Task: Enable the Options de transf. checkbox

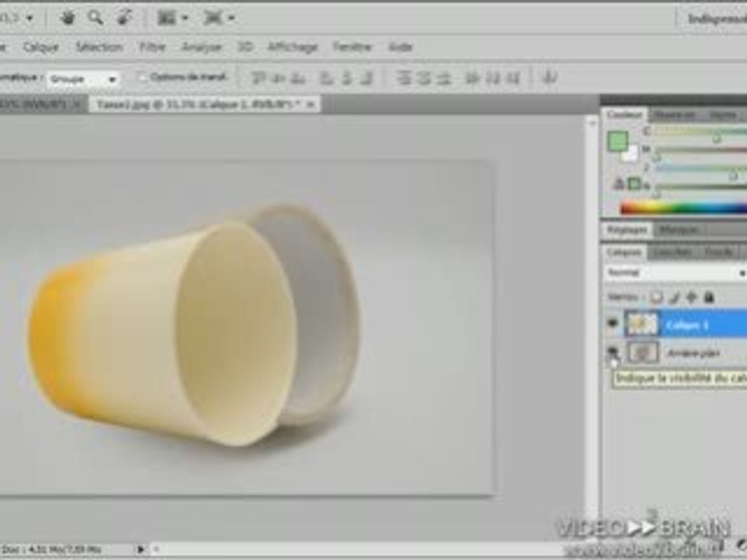Action: 142,77
